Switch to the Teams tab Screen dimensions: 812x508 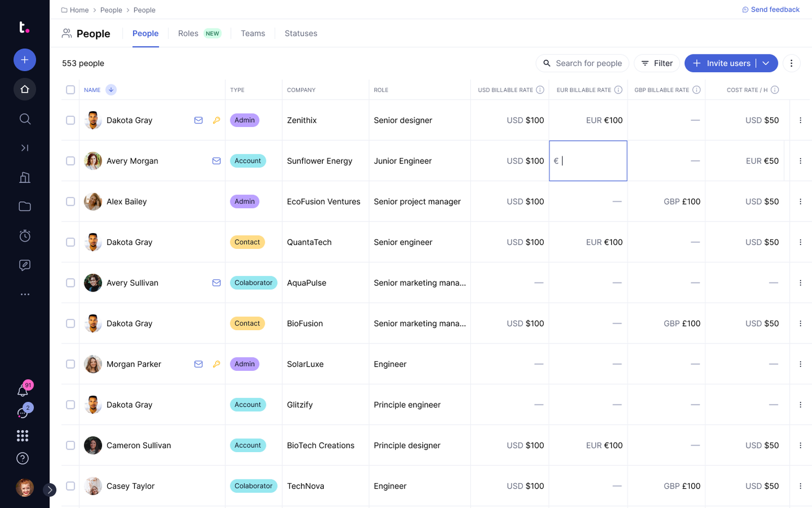click(253, 34)
